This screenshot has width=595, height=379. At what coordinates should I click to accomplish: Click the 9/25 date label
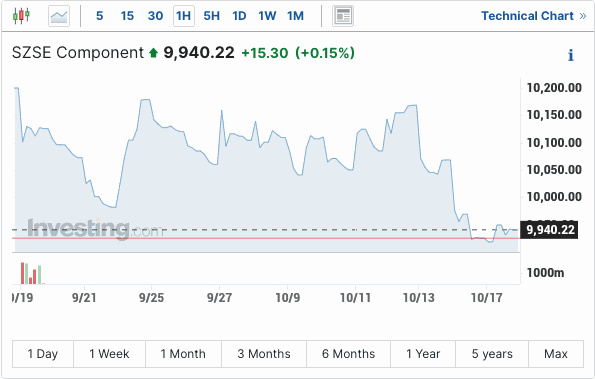tap(151, 297)
